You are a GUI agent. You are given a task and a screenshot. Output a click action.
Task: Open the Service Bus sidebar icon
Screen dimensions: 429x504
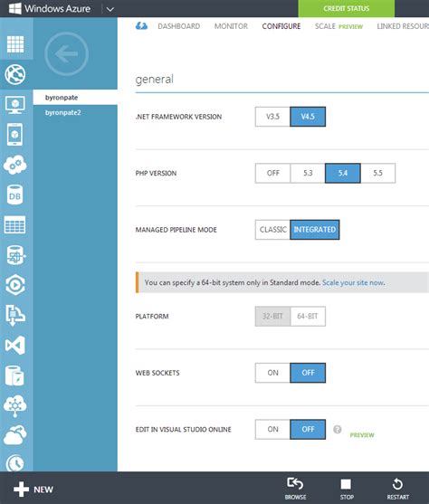pyautogui.click(x=15, y=315)
